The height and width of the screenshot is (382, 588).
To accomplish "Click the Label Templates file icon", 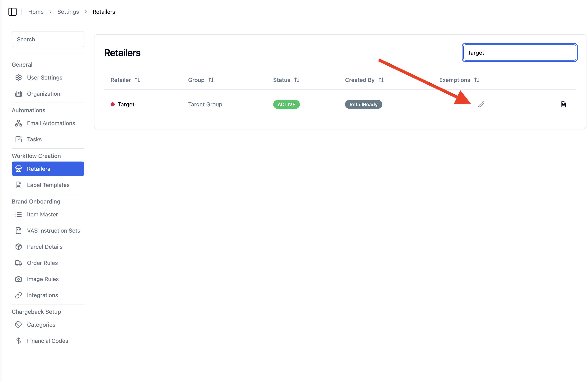I will (19, 185).
